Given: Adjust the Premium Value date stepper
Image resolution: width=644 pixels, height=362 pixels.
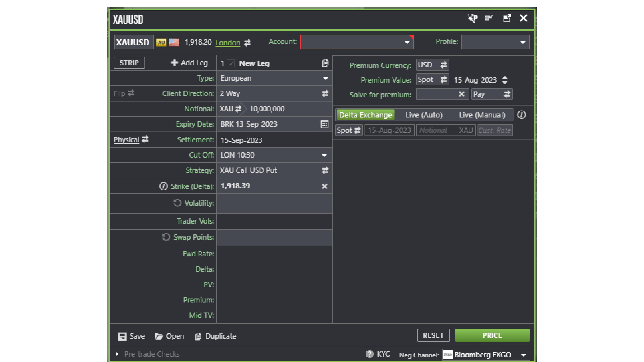Looking at the screenshot, I should point(505,80).
